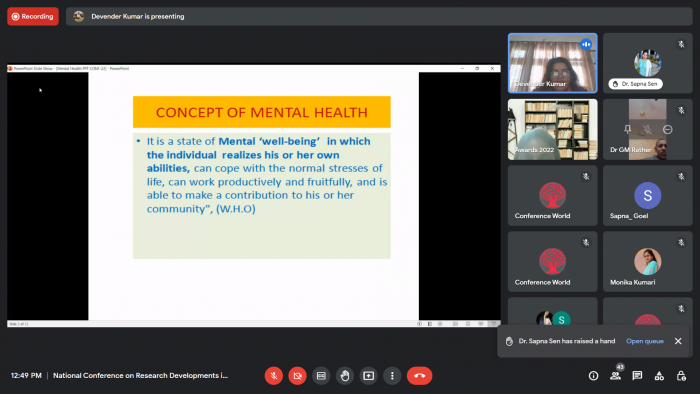The height and width of the screenshot is (394, 700).
Task: Click the red Recording indicator
Action: pyautogui.click(x=33, y=17)
